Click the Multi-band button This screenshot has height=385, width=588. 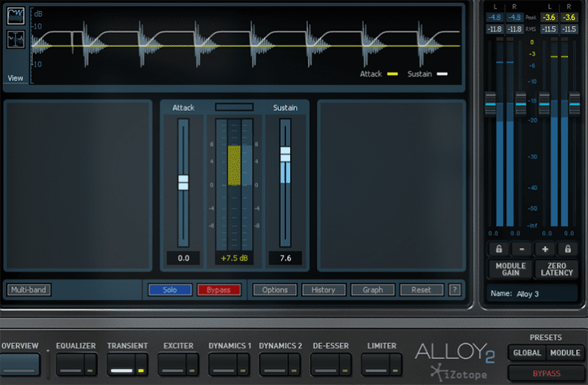coord(29,290)
